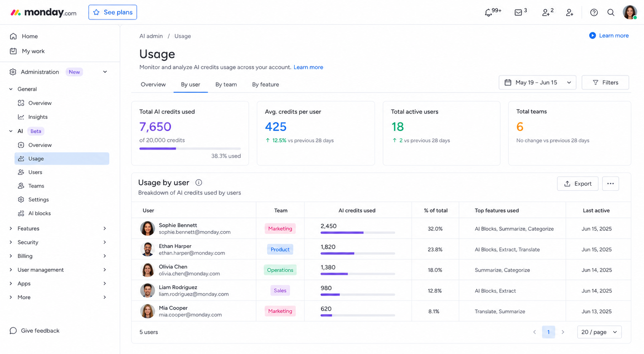
Task: Click the play icon beside Learn more
Action: pyautogui.click(x=593, y=35)
